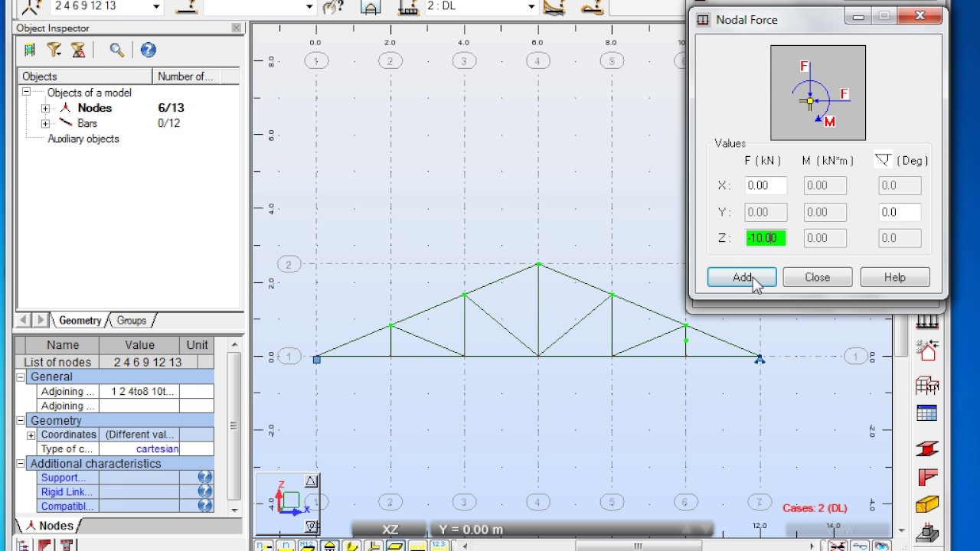Click the help icon on the Compatibl row
This screenshot has width=980, height=551.
coord(204,507)
